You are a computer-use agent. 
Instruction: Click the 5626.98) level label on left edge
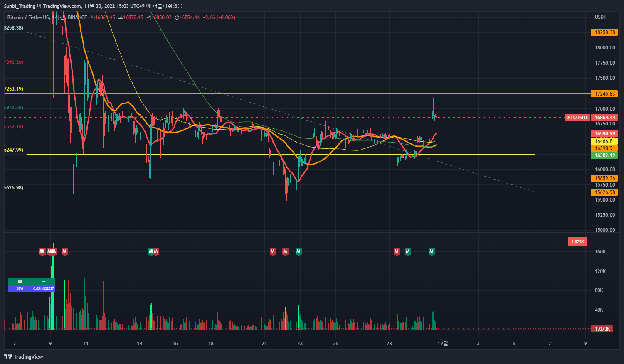tap(14, 188)
